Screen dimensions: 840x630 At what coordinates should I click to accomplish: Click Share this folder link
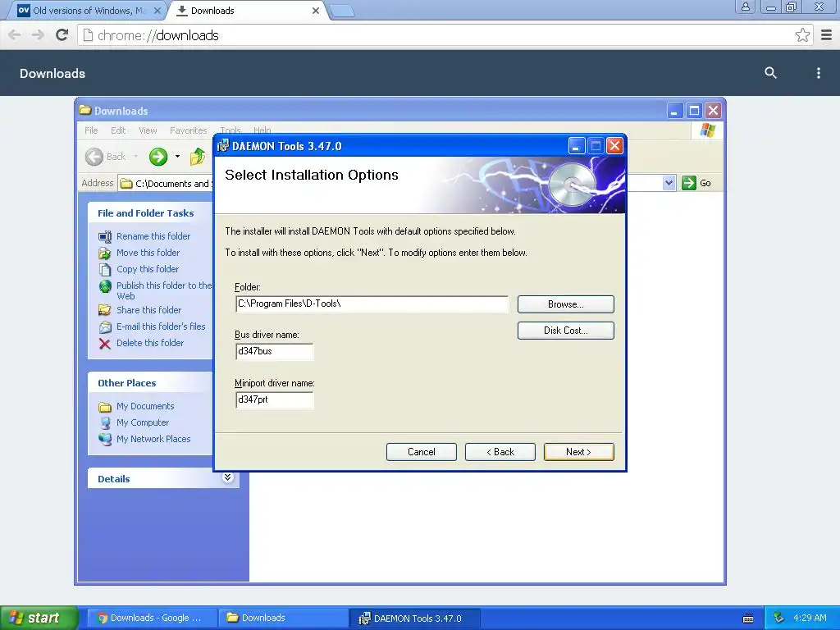(x=148, y=310)
